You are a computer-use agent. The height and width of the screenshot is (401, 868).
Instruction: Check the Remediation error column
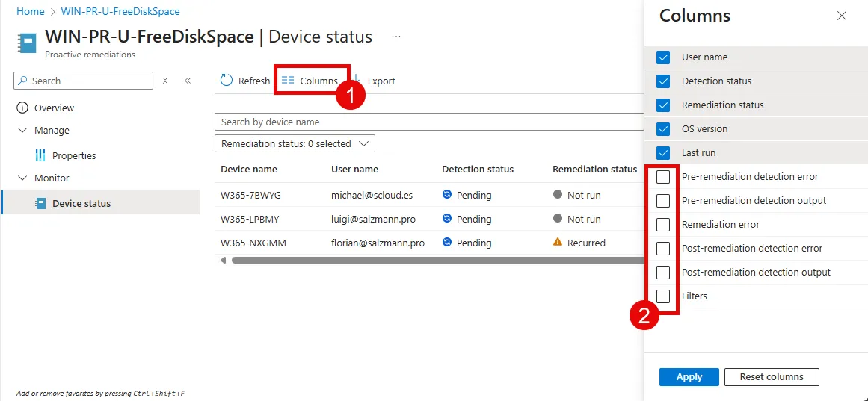point(662,224)
